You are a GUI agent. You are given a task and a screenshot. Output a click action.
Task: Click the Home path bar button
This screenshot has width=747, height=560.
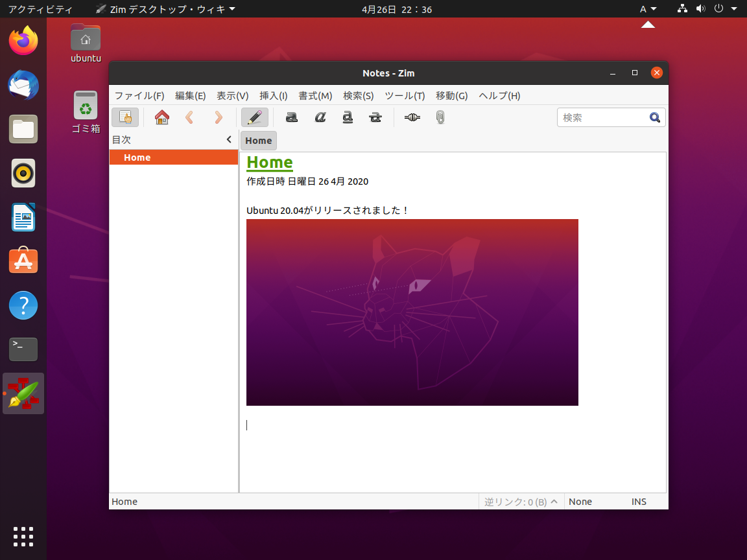259,141
